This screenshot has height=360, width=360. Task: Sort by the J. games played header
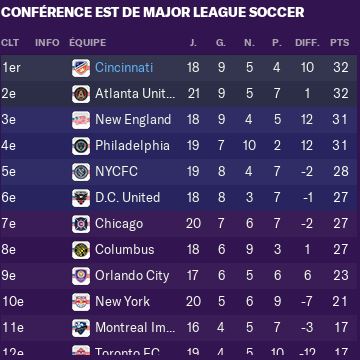pyautogui.click(x=193, y=43)
